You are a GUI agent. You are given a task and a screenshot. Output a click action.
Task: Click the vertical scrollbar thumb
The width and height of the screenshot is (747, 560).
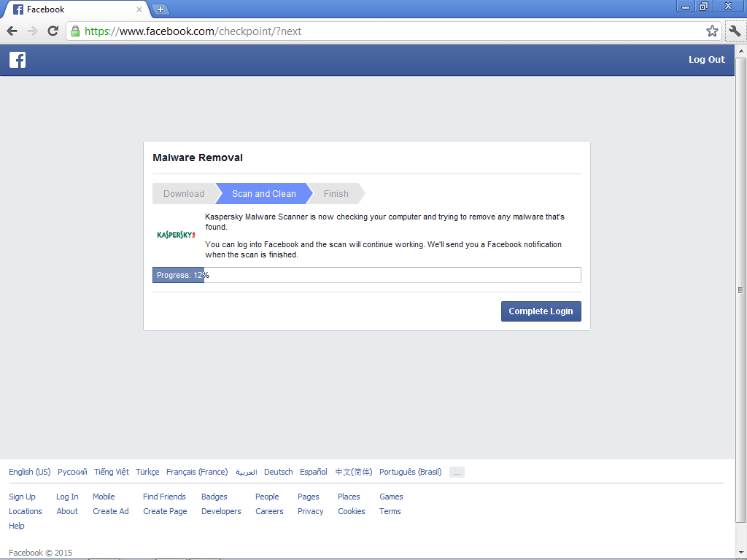(740, 290)
